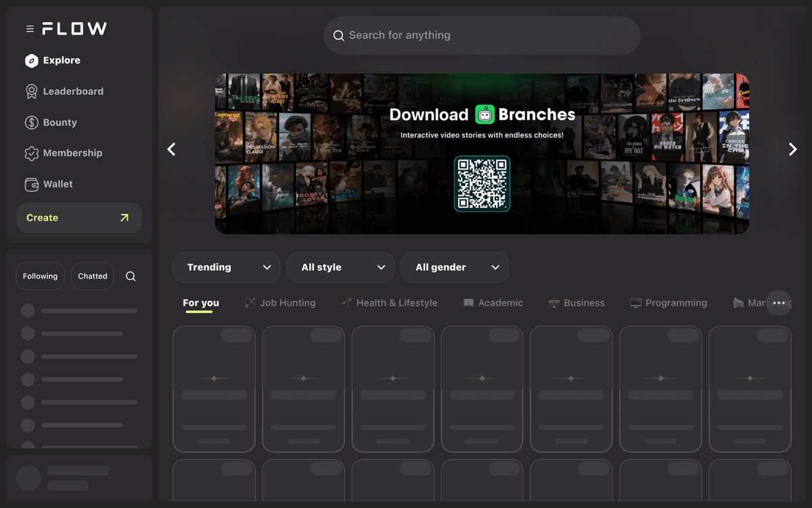Open the Explore section icon
Screen dimensions: 812x508
tap(30, 60)
